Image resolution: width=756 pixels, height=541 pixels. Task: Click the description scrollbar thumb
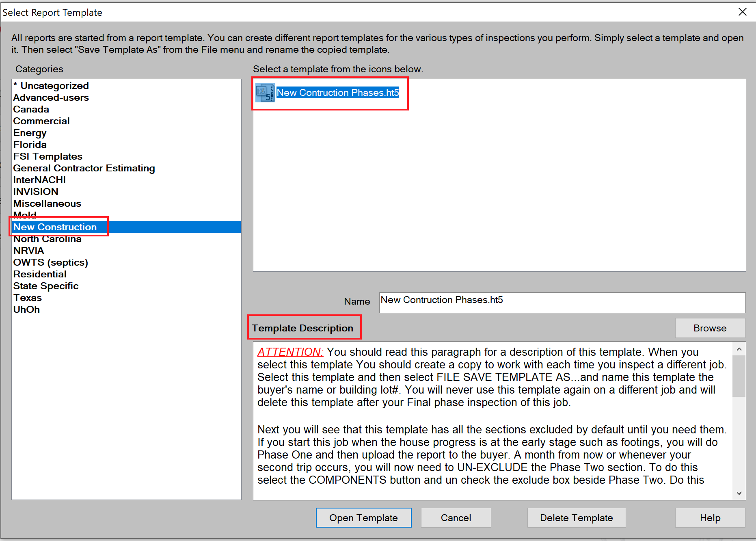(x=739, y=376)
